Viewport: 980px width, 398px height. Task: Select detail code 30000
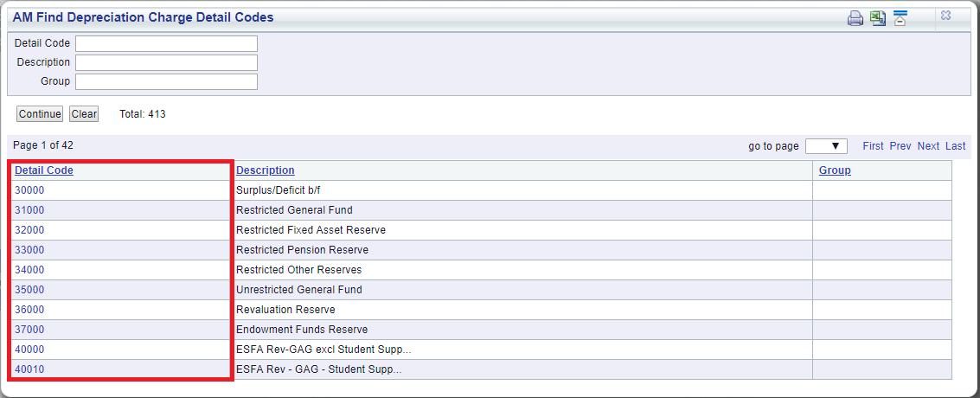[x=29, y=190]
